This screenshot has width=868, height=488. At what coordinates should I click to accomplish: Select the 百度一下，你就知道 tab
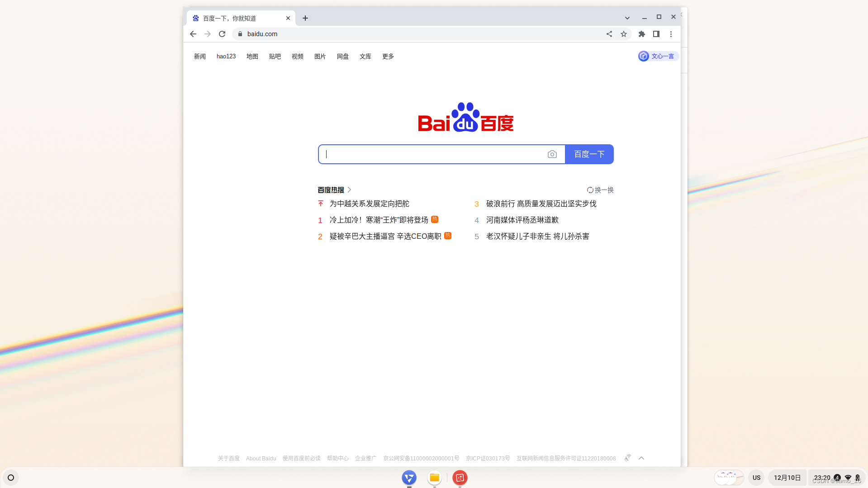click(x=241, y=18)
